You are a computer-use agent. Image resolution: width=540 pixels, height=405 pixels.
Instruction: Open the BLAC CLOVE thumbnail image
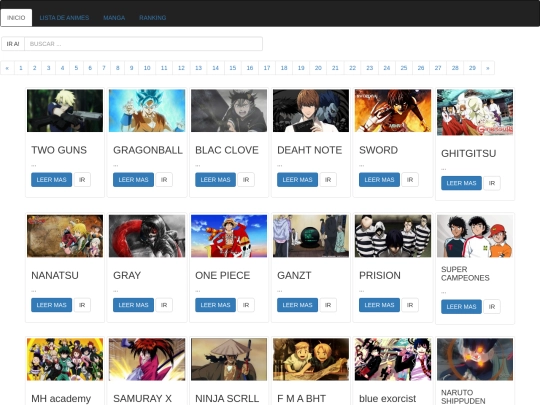[229, 111]
